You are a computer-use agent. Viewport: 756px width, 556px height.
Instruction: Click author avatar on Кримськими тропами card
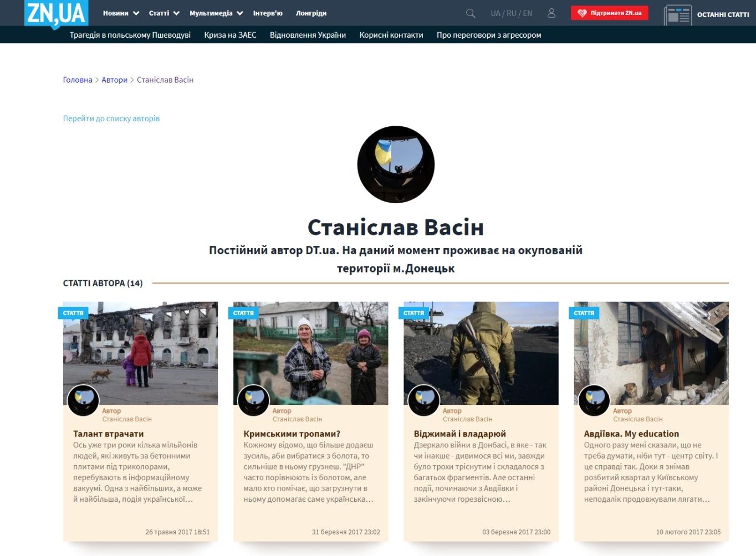[x=253, y=400]
